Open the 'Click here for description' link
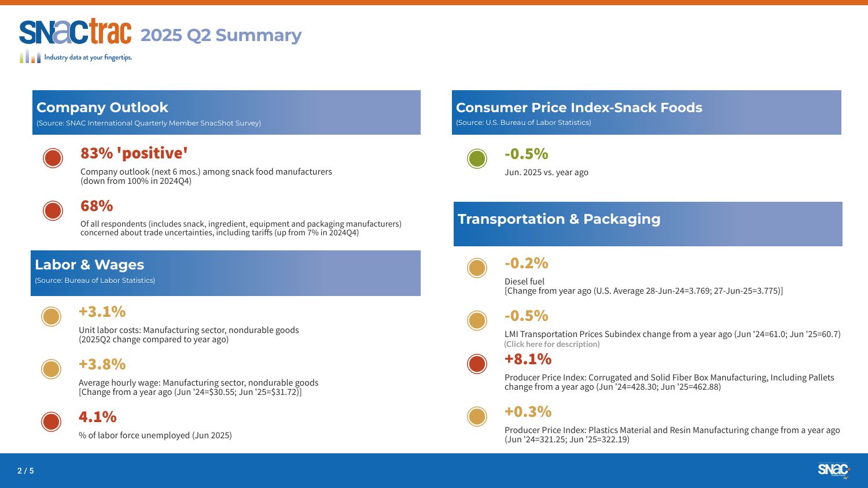 (551, 344)
